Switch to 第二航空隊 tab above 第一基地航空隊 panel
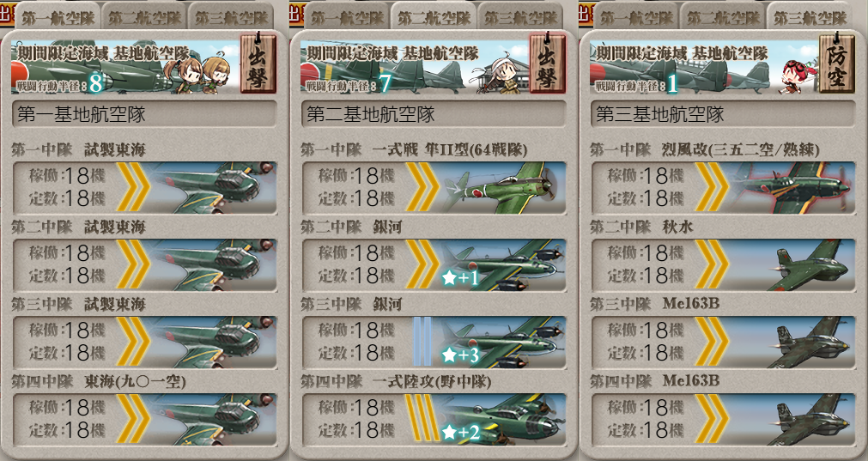 [x=144, y=17]
